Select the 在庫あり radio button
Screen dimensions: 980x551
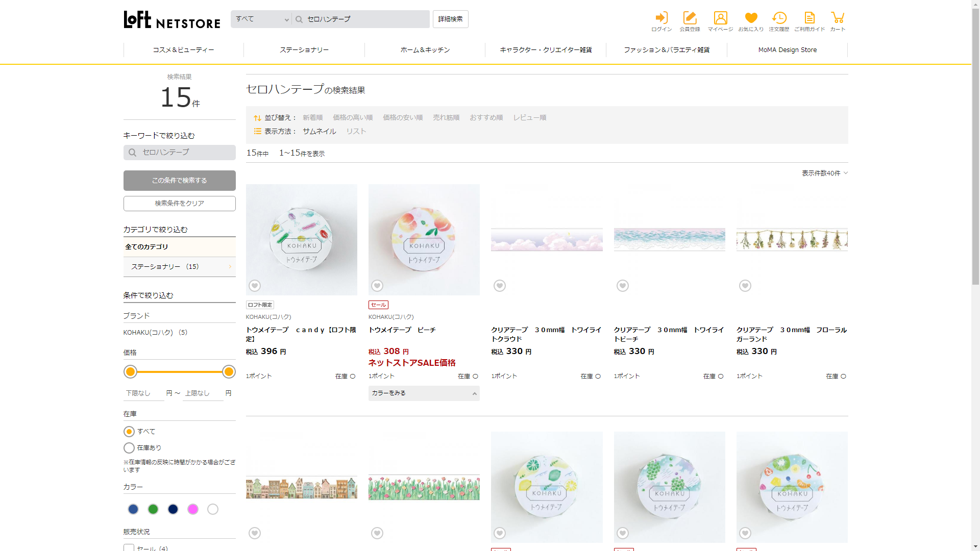click(x=129, y=448)
